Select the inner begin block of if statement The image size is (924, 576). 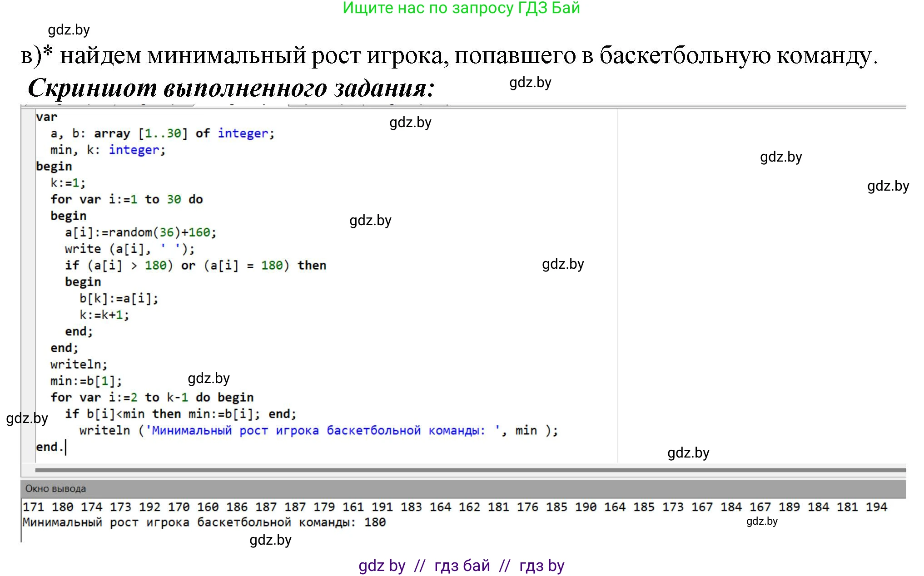(82, 281)
